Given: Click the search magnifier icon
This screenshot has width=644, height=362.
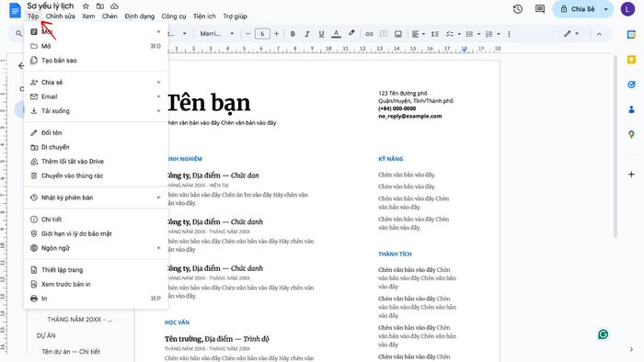Looking at the screenshot, I should 19,34.
